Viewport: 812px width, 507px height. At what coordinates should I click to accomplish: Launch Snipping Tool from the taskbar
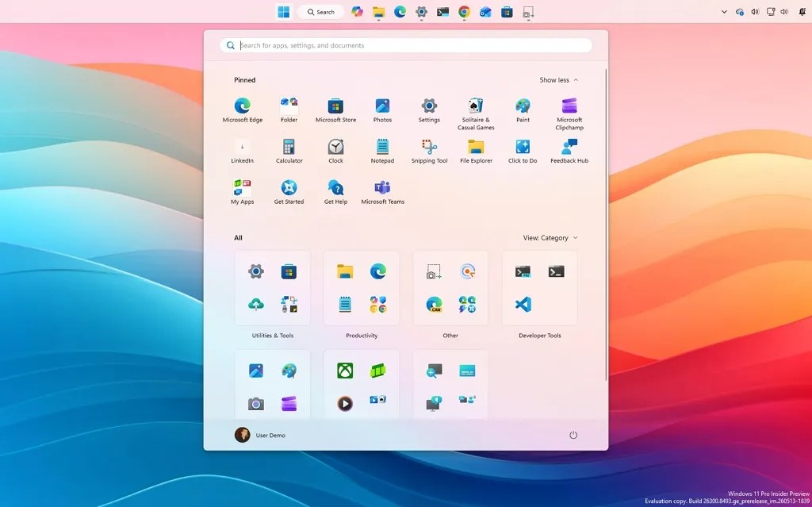point(528,12)
